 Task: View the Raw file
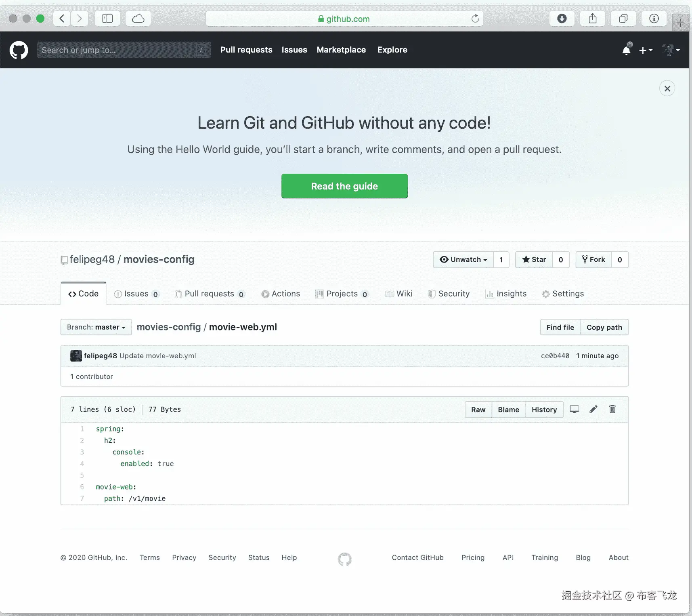[478, 410]
